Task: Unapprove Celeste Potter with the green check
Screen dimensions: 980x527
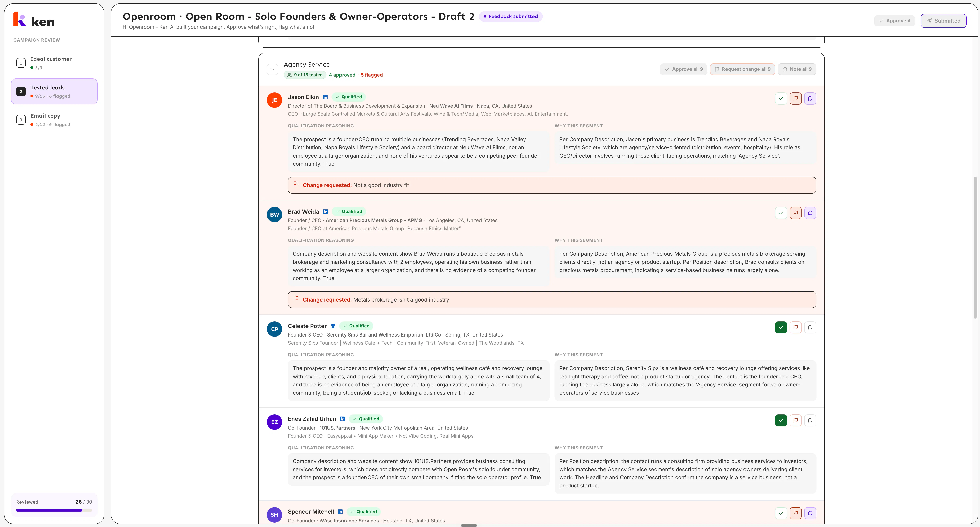Action: (781, 327)
